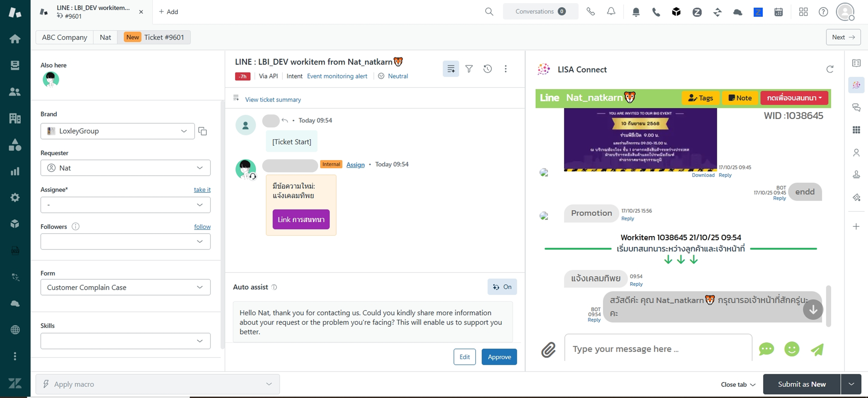
Task: Switch to the ABC Company tab
Action: click(x=64, y=37)
